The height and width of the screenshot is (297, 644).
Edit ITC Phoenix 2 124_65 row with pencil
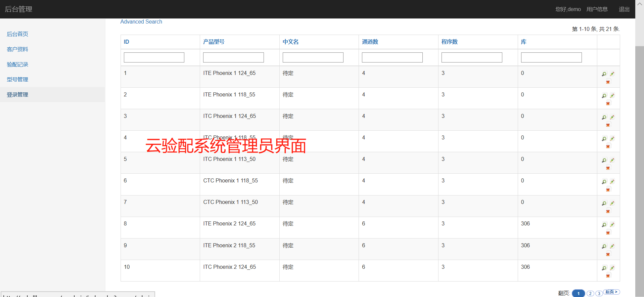point(612,268)
